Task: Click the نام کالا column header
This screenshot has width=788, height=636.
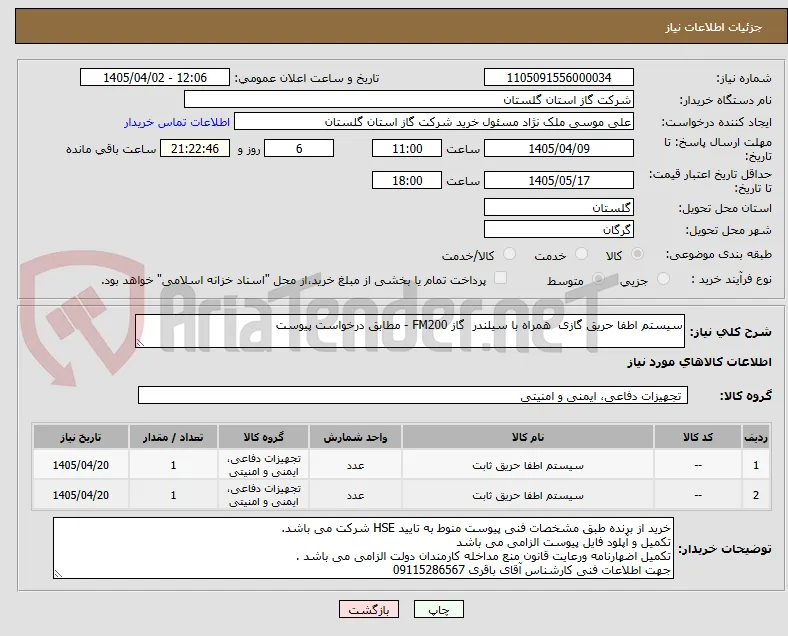Action: (528, 437)
